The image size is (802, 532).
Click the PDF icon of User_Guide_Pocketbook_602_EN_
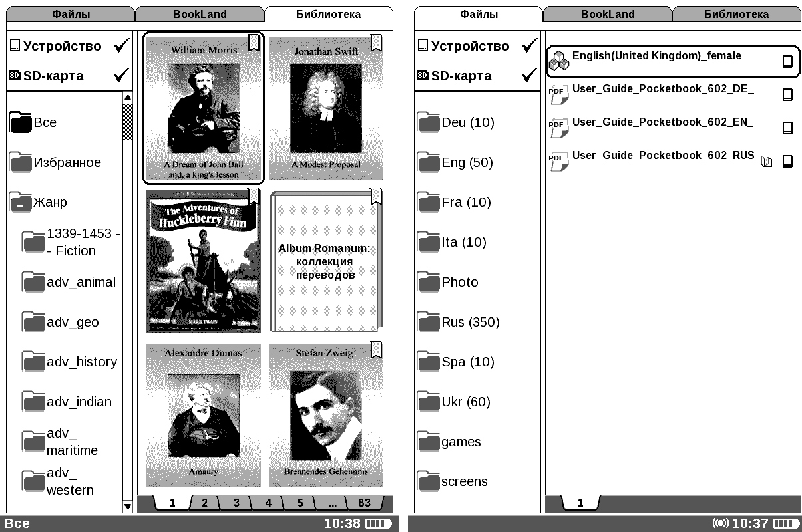pyautogui.click(x=558, y=128)
